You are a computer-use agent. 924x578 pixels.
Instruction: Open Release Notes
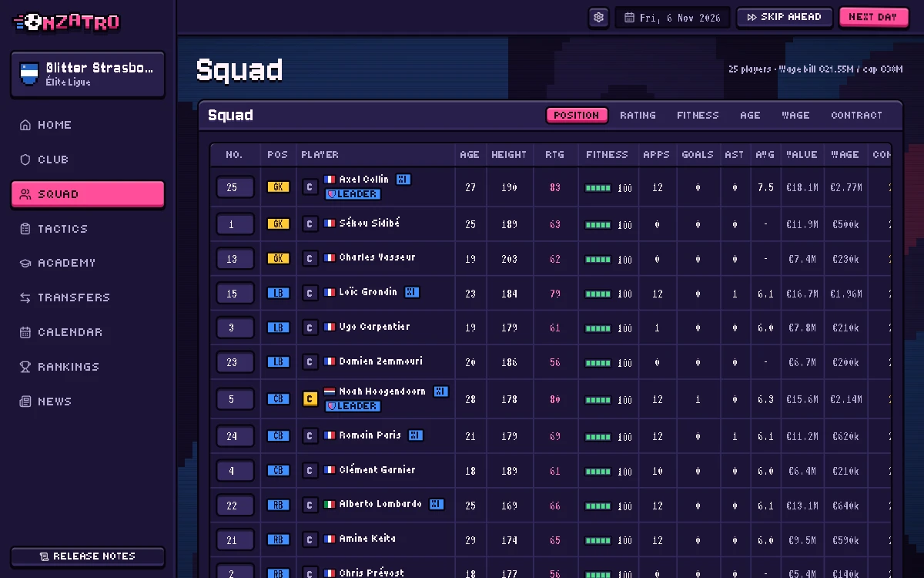coord(88,556)
